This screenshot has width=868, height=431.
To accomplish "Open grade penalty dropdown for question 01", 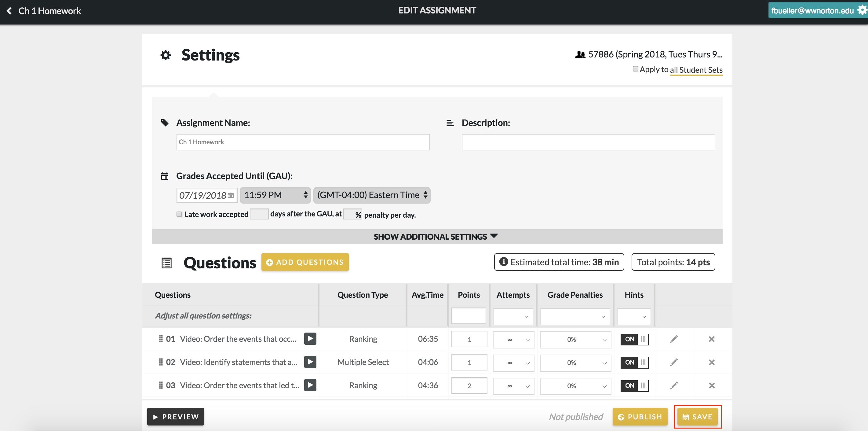I will pyautogui.click(x=575, y=339).
